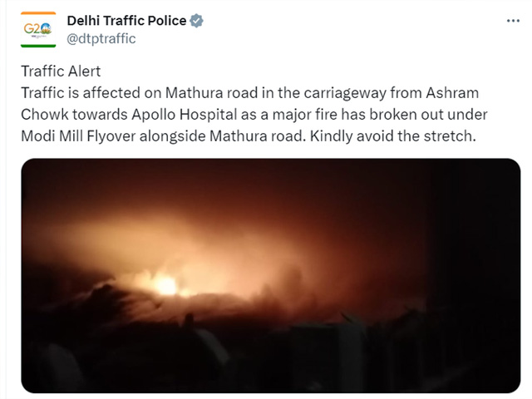Click the words Apollo Hospital in tweet
Viewport: 532px width, 399px height.
(x=185, y=115)
